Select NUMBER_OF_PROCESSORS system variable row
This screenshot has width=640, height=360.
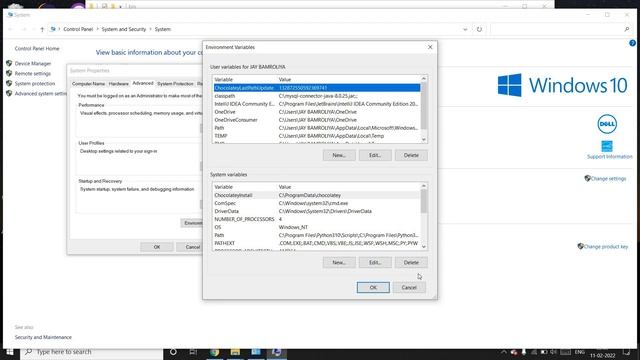[x=317, y=219]
